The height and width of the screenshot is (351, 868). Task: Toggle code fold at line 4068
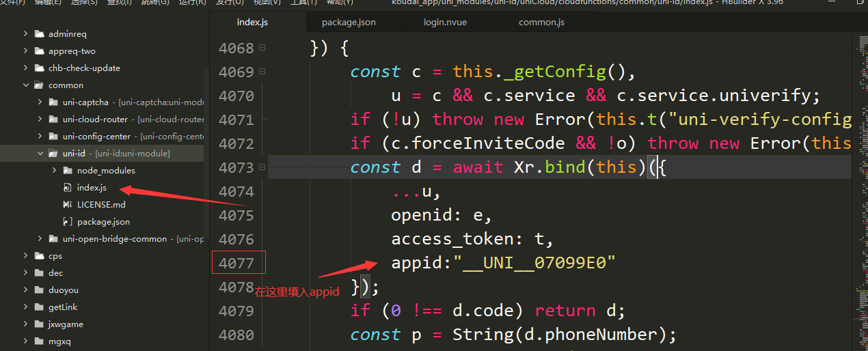point(262,48)
